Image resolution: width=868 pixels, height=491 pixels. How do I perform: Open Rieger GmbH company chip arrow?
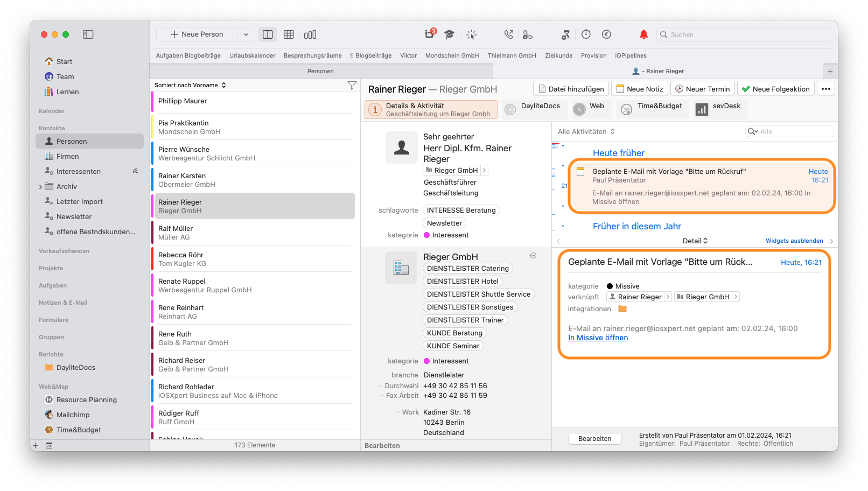pyautogui.click(x=484, y=170)
